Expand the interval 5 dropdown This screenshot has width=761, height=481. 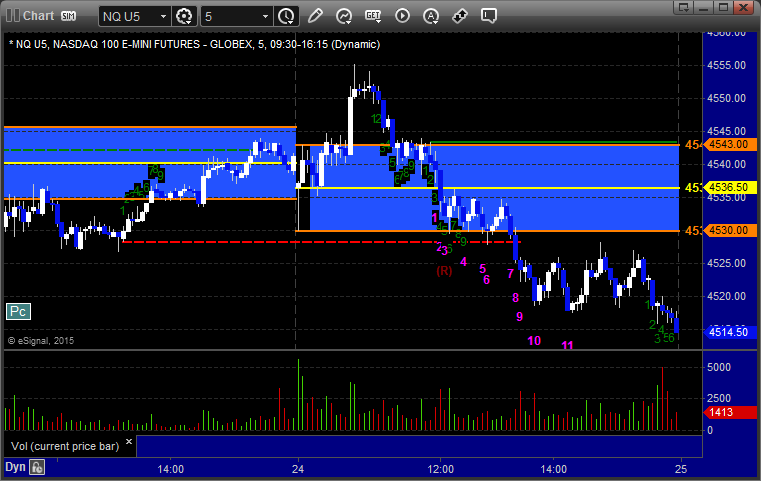(x=236, y=17)
